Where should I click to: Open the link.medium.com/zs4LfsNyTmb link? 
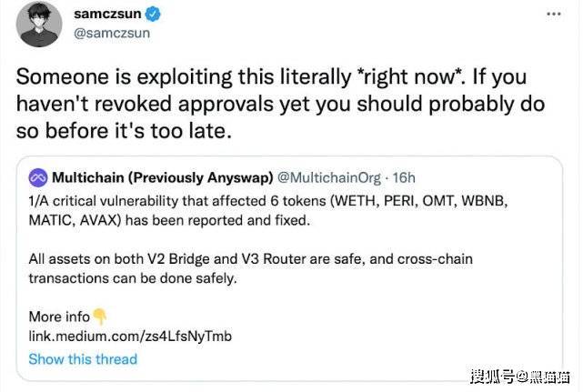(x=130, y=337)
